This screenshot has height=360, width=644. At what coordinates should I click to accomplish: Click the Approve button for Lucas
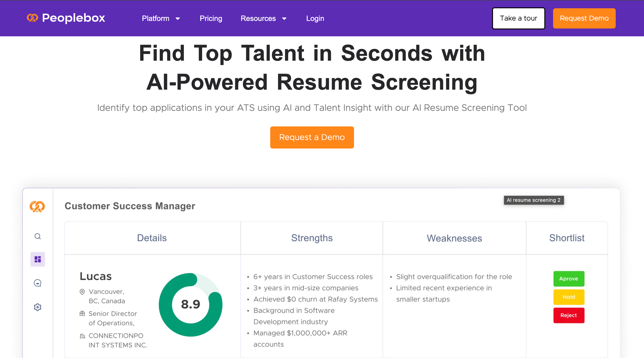click(x=569, y=278)
